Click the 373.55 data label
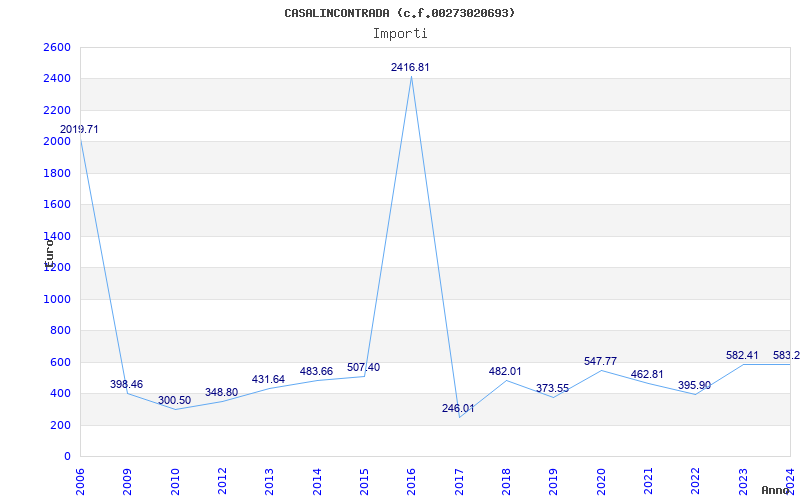The width and height of the screenshot is (800, 500). pos(553,389)
